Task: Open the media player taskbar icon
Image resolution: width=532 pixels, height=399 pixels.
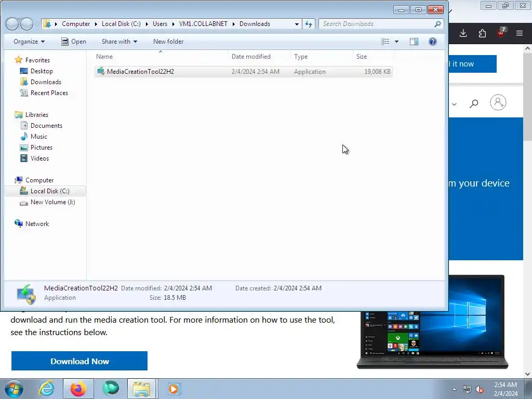Action: (x=175, y=389)
